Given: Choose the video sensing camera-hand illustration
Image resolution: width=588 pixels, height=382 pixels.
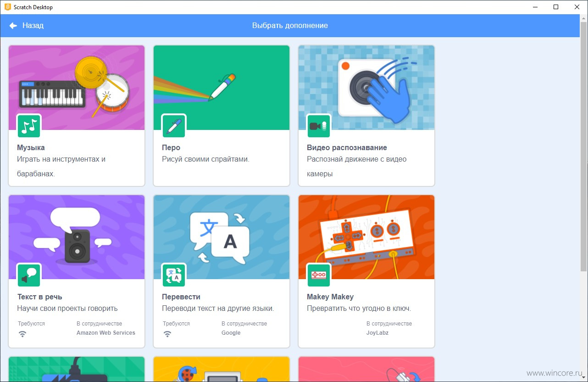Looking at the screenshot, I should point(366,88).
